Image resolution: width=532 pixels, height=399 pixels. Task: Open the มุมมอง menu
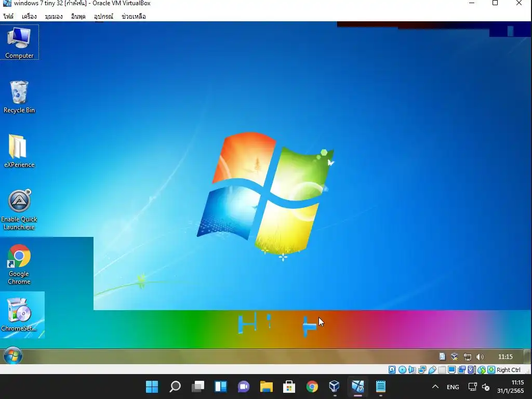(x=54, y=16)
